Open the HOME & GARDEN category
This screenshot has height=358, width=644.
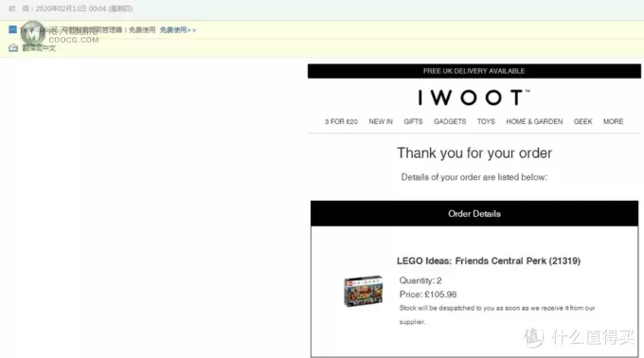coord(534,121)
